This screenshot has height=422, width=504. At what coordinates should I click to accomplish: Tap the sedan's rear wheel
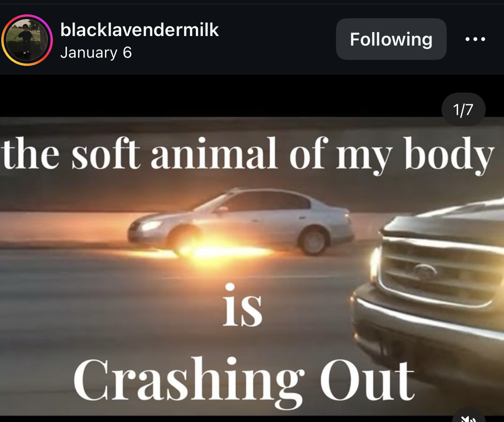313,241
